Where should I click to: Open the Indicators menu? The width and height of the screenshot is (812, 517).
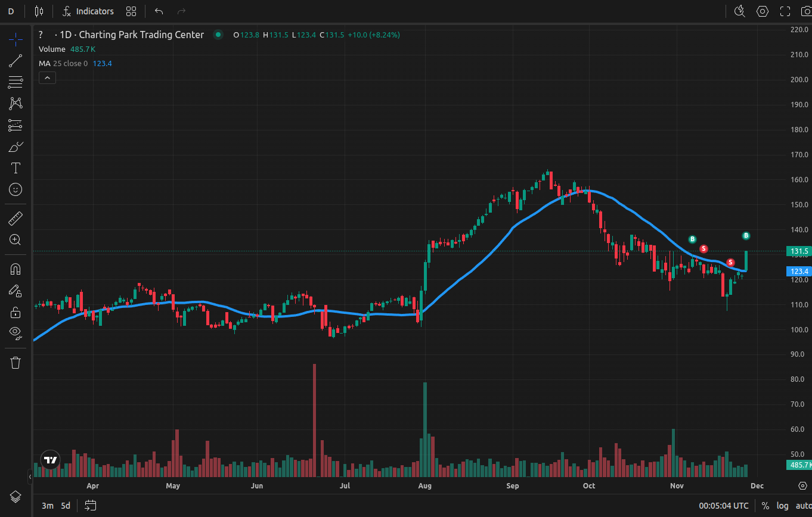click(x=88, y=11)
